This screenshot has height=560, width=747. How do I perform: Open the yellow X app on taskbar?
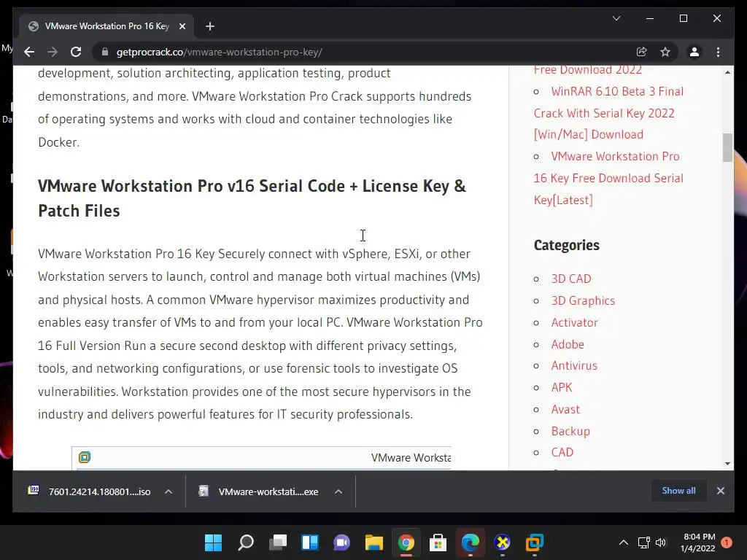502,542
